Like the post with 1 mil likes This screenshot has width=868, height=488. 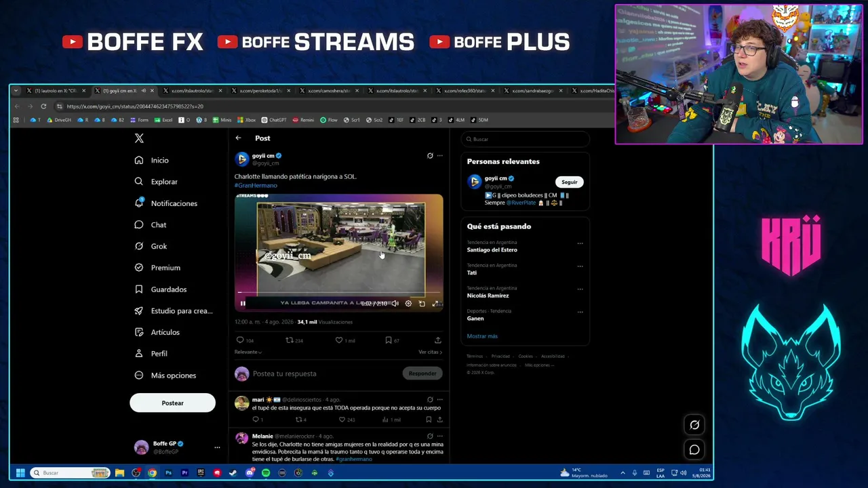(345, 340)
